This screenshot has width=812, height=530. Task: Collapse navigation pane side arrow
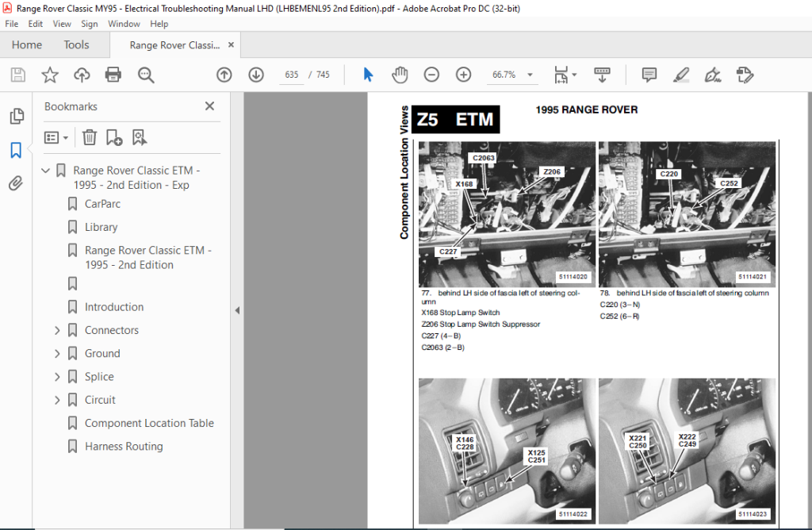[x=237, y=310]
